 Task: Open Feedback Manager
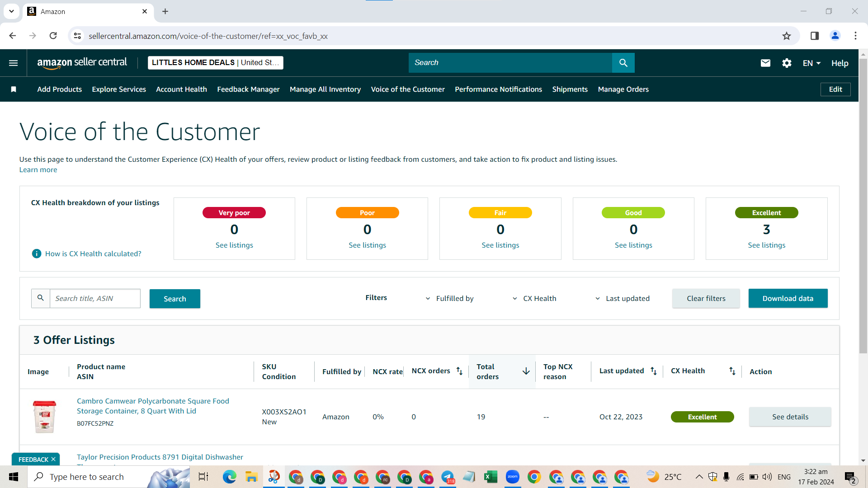click(248, 89)
